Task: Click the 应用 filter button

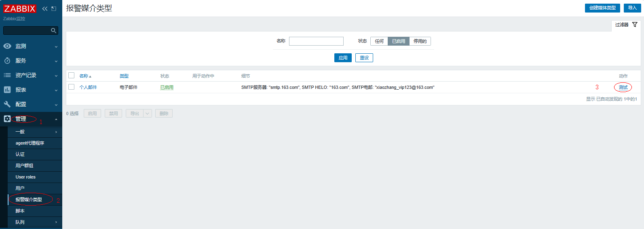Action: [x=343, y=58]
